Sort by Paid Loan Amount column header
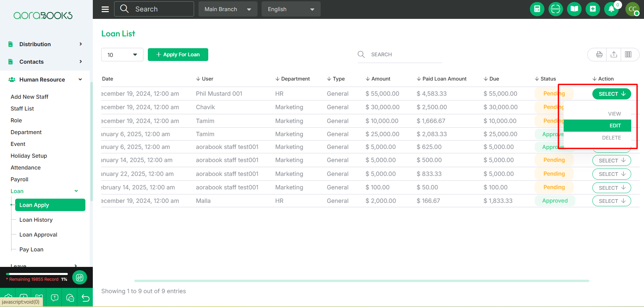The width and height of the screenshot is (644, 307). click(x=441, y=79)
